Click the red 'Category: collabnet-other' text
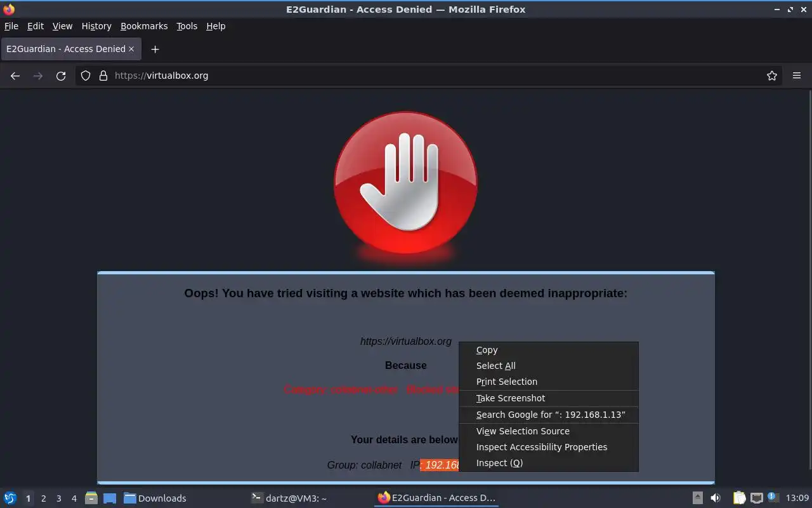This screenshot has width=812, height=508. pyautogui.click(x=341, y=389)
